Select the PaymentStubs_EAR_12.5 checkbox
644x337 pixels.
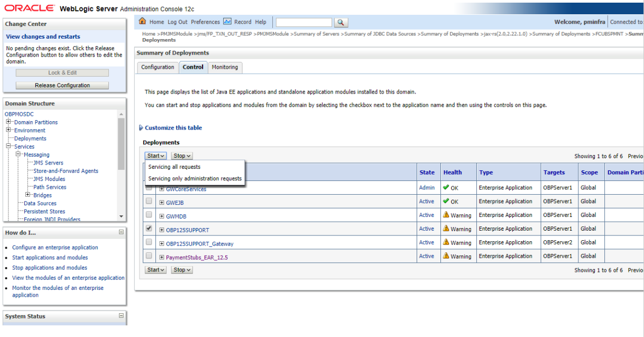(x=149, y=256)
